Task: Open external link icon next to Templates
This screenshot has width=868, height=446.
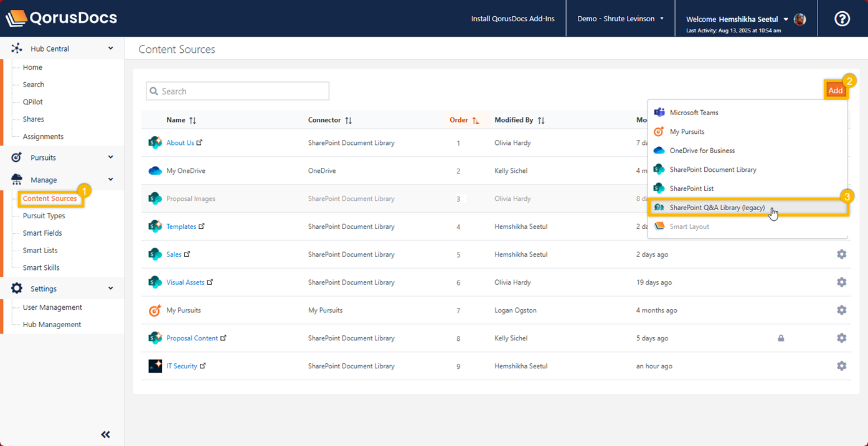Action: pyautogui.click(x=202, y=226)
